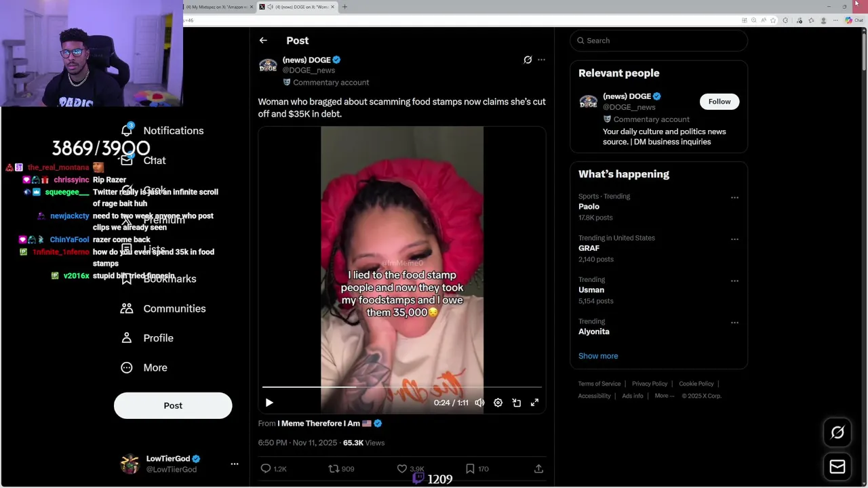Expand footer More ··· links
The height and width of the screenshot is (488, 868).
point(664,396)
